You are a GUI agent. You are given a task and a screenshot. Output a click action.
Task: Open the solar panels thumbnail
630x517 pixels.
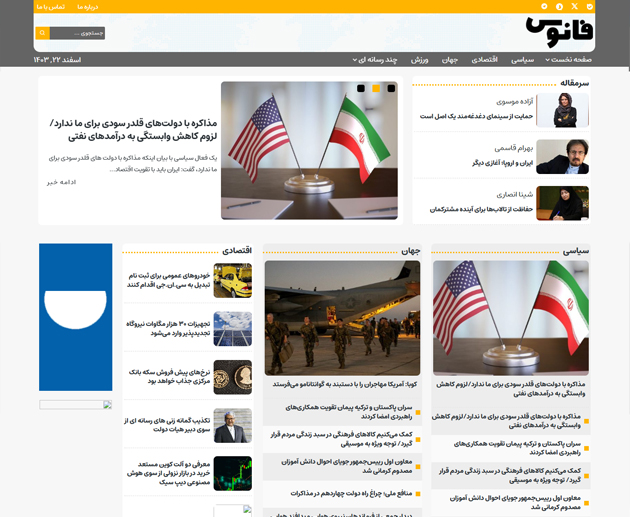click(x=233, y=329)
